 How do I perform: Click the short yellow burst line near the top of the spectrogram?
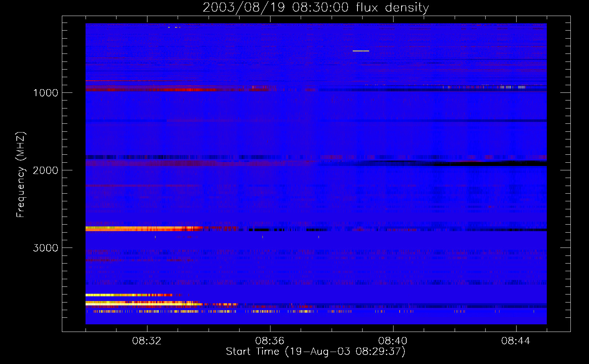pos(361,51)
